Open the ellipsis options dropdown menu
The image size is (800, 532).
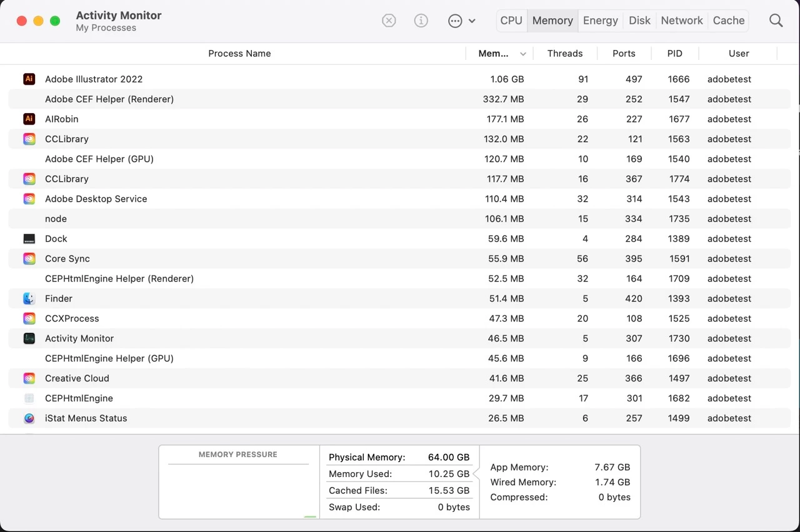462,21
